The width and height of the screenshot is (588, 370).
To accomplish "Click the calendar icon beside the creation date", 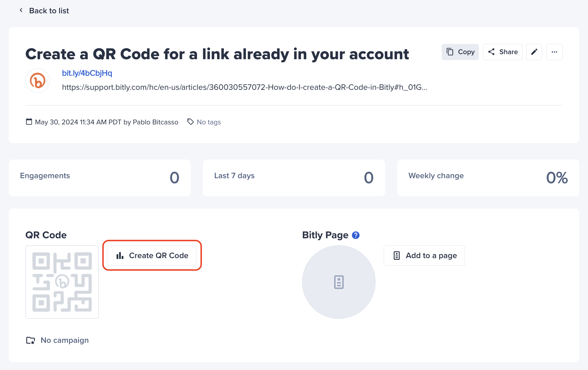I will tap(29, 122).
